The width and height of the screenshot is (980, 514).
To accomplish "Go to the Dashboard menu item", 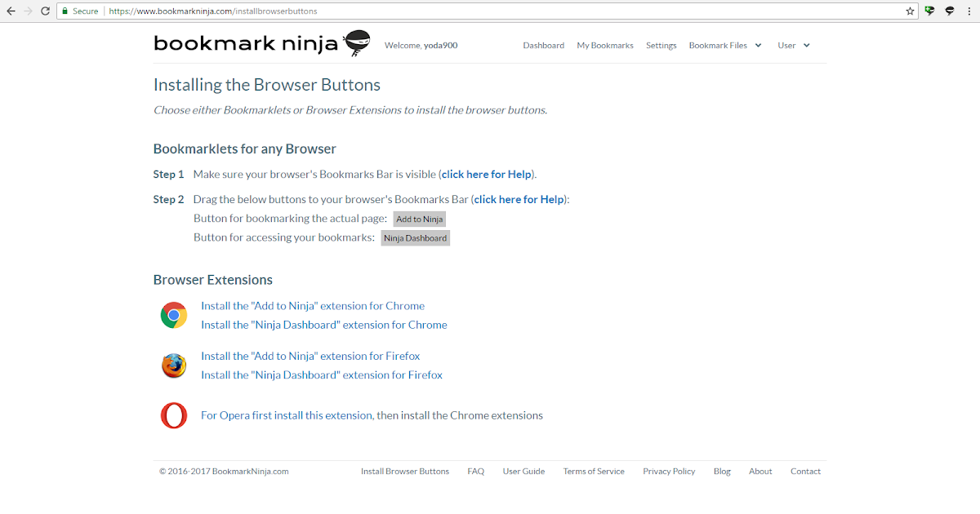I will [x=543, y=45].
